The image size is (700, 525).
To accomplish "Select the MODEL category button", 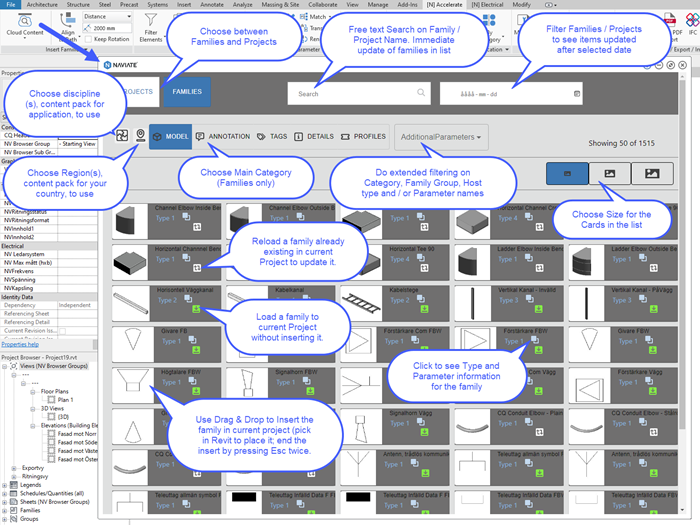I will coord(171,137).
